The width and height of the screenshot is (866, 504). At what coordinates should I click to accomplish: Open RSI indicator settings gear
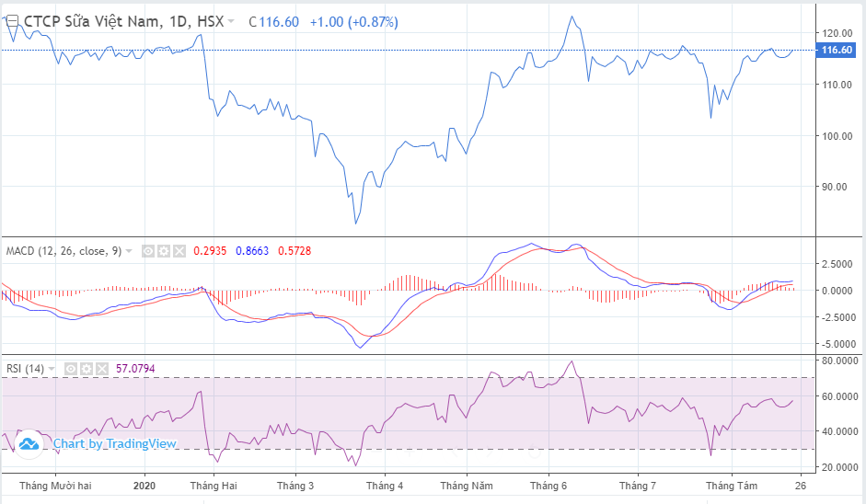(x=87, y=369)
